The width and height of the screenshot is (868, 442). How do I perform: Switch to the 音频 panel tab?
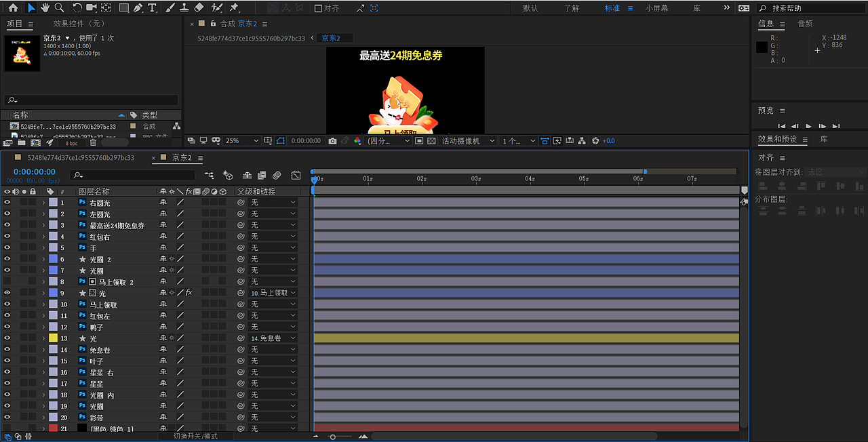click(x=805, y=24)
